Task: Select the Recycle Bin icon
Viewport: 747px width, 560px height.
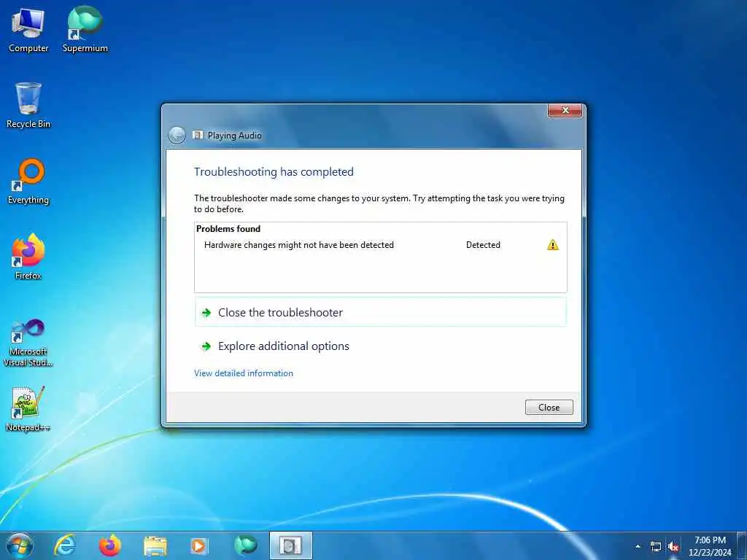Action: tap(28, 105)
